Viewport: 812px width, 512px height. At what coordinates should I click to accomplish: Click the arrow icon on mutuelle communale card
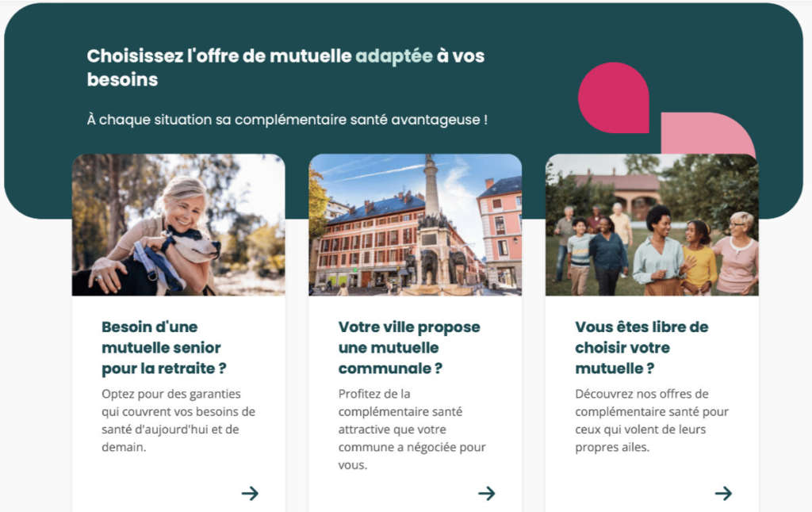point(487,493)
